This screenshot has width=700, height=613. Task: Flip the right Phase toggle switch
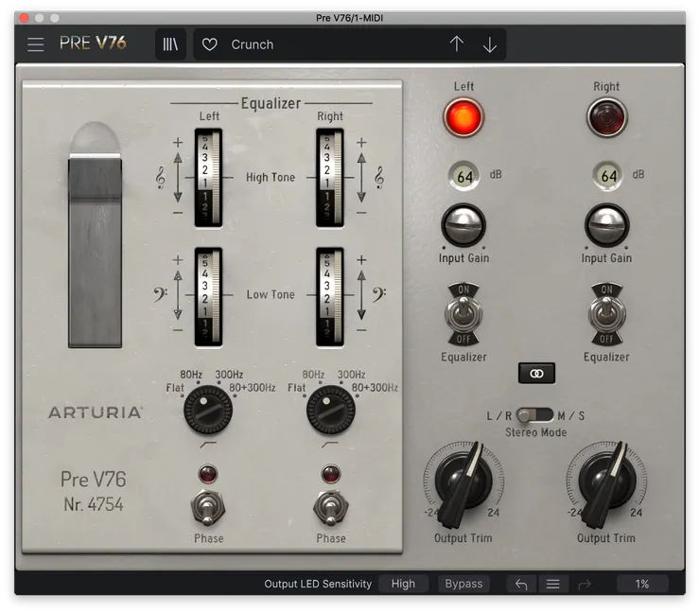click(x=331, y=508)
